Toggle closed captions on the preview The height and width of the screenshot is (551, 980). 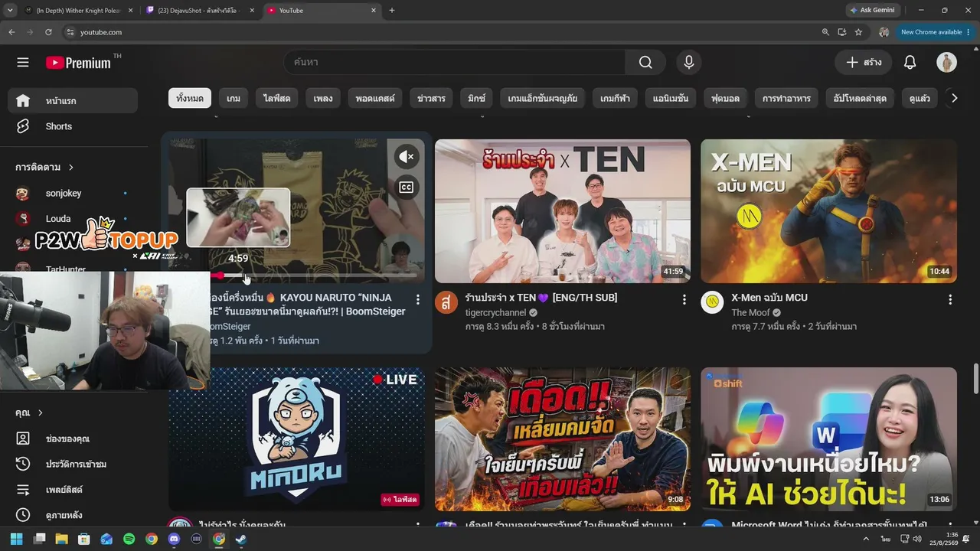pos(406,187)
